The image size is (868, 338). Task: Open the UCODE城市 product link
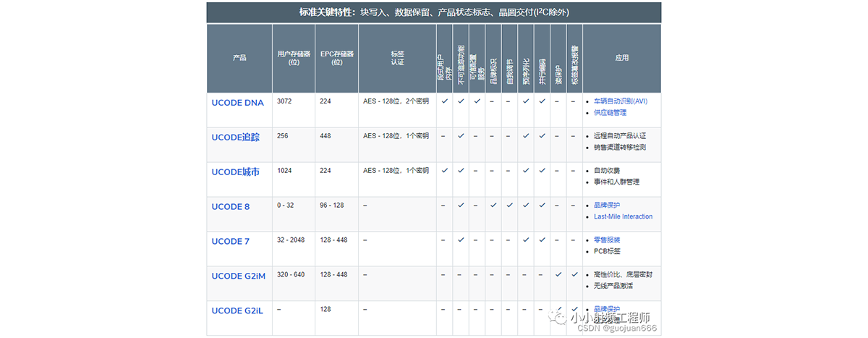(x=236, y=172)
